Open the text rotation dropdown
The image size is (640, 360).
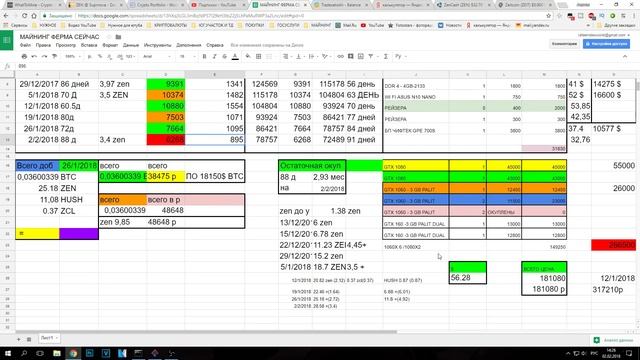(x=326, y=56)
